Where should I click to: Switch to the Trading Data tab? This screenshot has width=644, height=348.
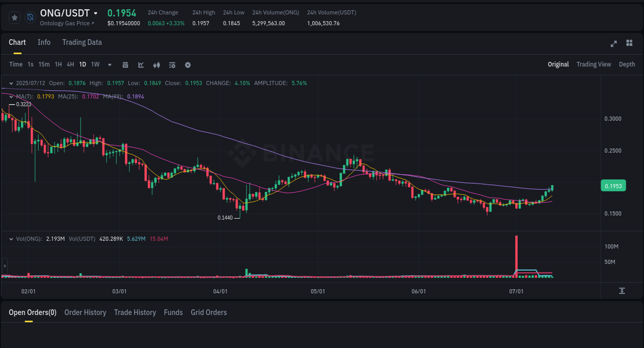click(82, 42)
